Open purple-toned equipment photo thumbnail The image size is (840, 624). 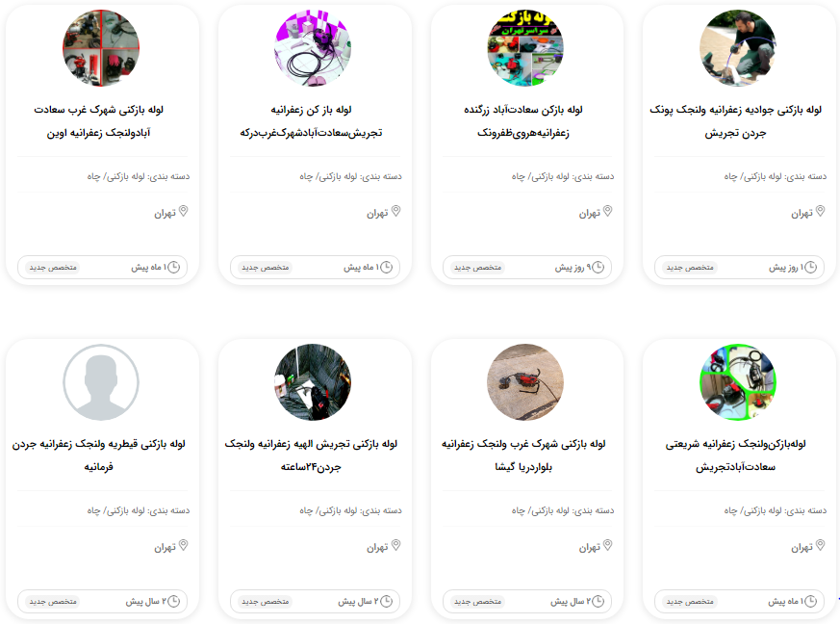[x=313, y=48]
